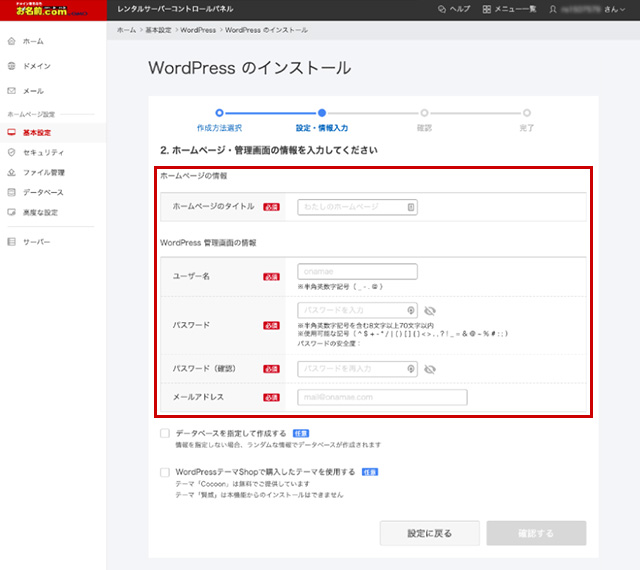Click key icon inside password field
640x570 pixels.
pyautogui.click(x=411, y=310)
